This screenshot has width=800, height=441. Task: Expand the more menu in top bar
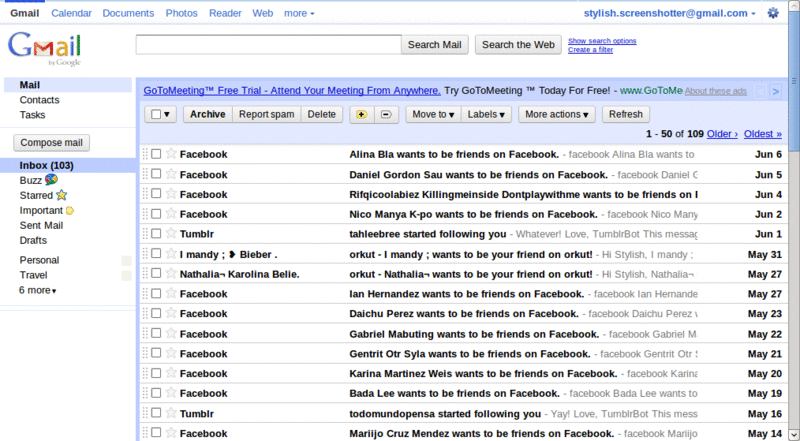(x=299, y=13)
